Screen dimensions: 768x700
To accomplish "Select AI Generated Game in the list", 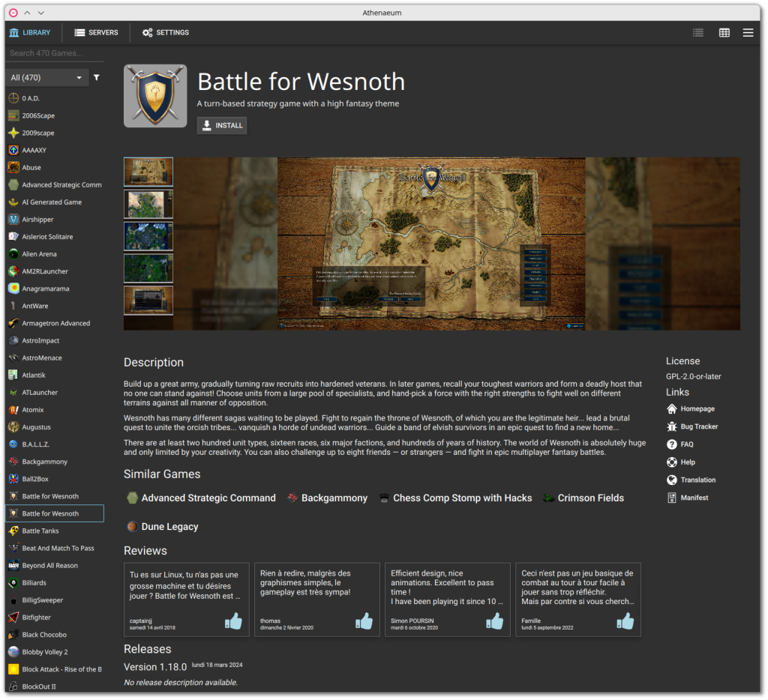I will 54,202.
